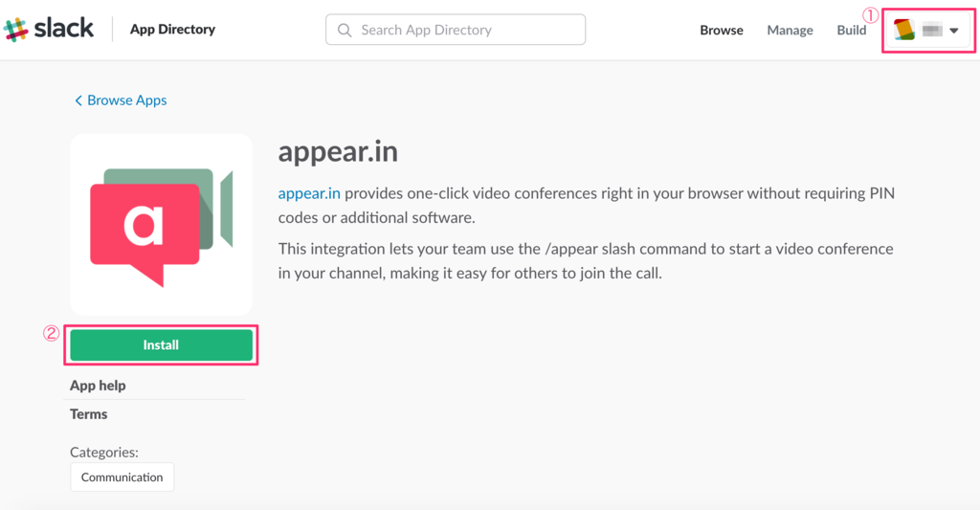This screenshot has height=510, width=980.
Task: Open the Build menu item
Action: click(x=851, y=31)
